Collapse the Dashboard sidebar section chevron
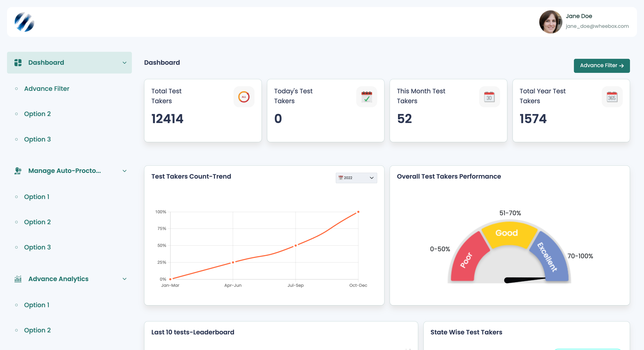 point(124,63)
